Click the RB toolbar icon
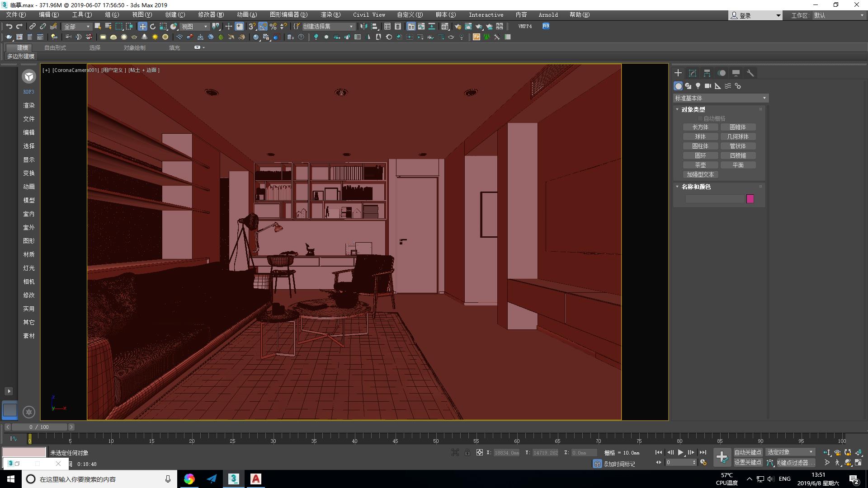 [546, 26]
